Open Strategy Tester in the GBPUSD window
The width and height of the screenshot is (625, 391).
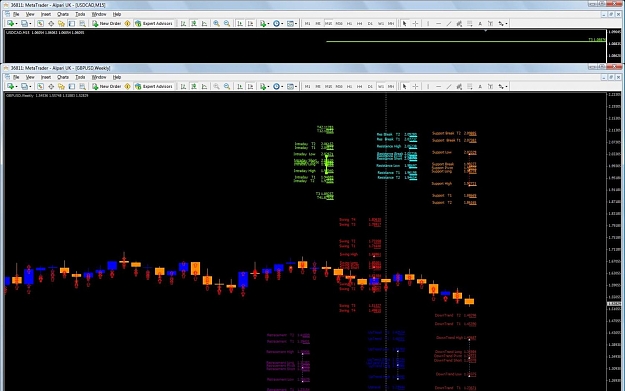tap(83, 86)
